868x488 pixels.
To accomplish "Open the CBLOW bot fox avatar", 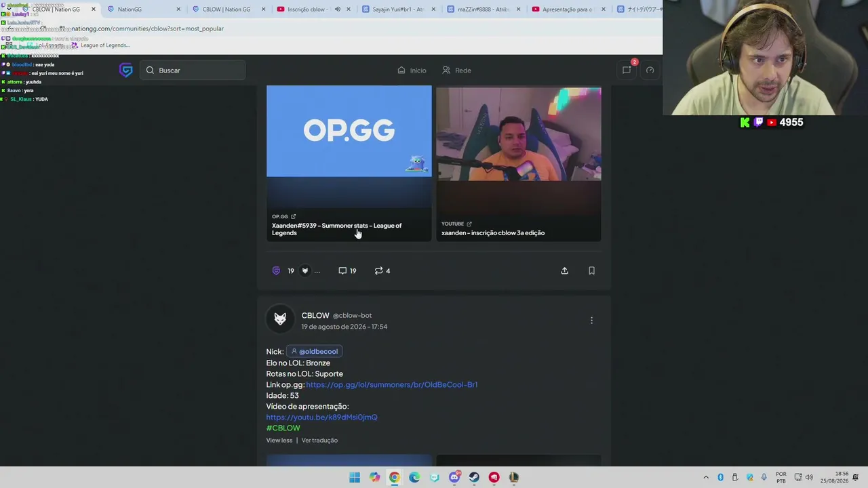I will (x=280, y=320).
